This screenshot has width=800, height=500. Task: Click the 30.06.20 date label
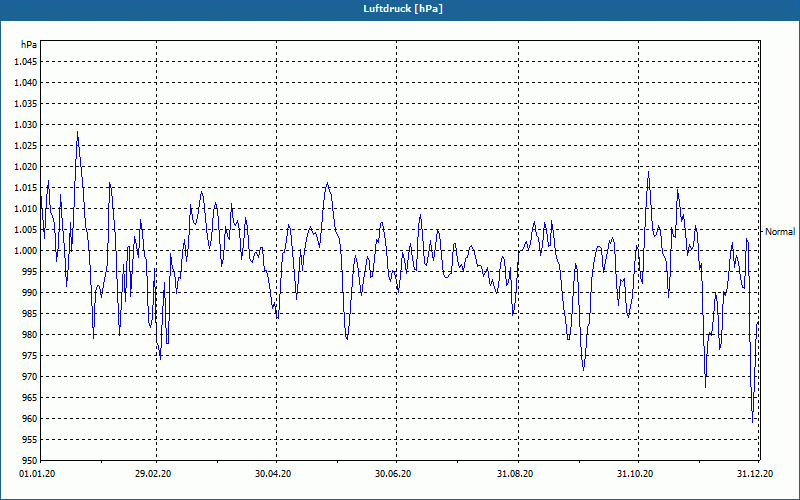pyautogui.click(x=393, y=474)
